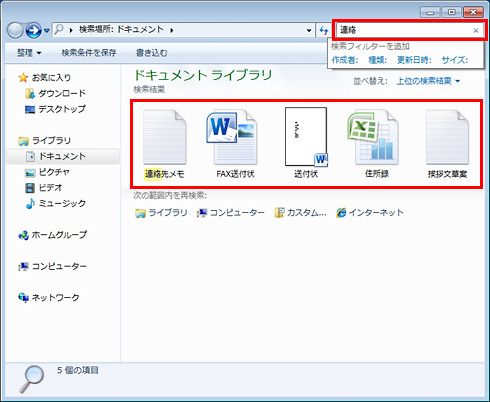Open the 上位の検索結果 sort dropdown
The width and height of the screenshot is (490, 402).
pyautogui.click(x=428, y=81)
